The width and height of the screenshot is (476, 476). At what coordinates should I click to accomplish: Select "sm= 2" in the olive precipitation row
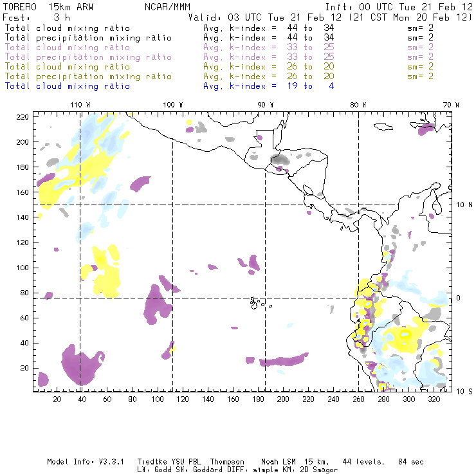tap(421, 77)
